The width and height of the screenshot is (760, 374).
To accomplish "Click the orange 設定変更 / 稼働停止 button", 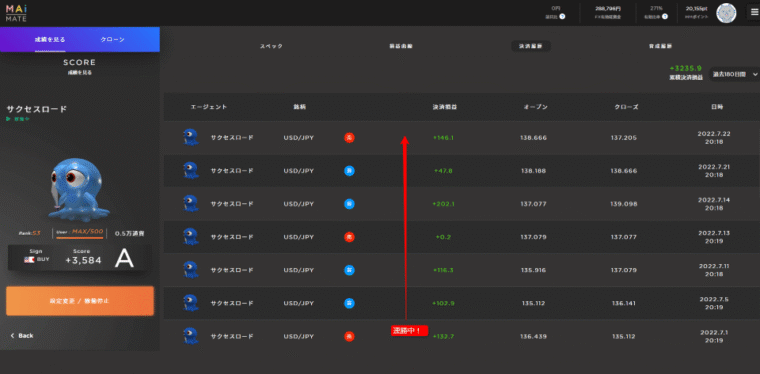I will [80, 301].
